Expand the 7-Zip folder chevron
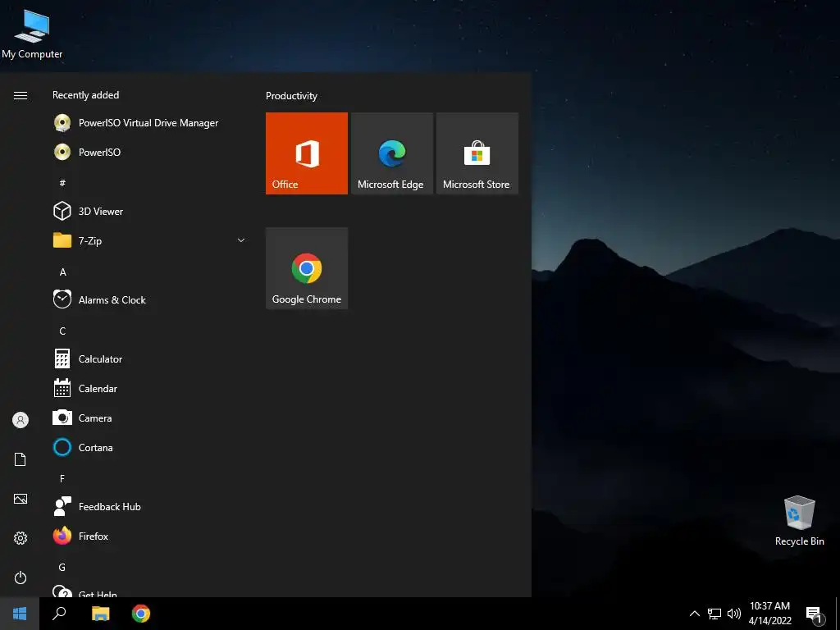The image size is (840, 630). [241, 240]
